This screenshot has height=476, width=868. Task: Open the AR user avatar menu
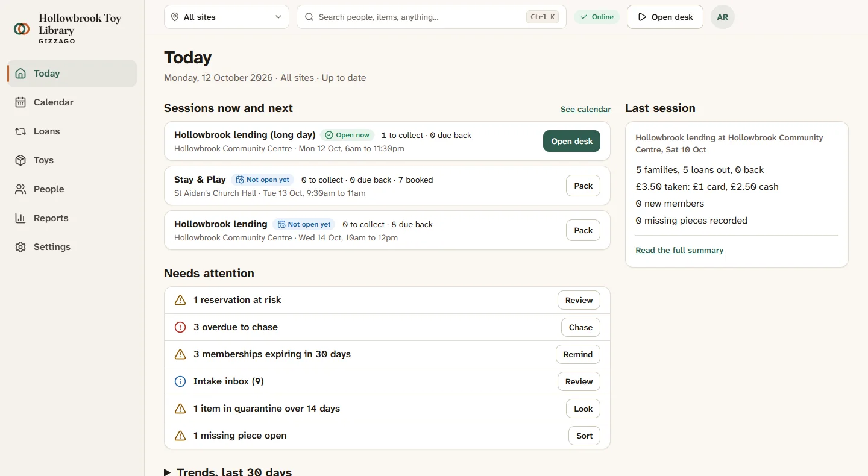(723, 17)
